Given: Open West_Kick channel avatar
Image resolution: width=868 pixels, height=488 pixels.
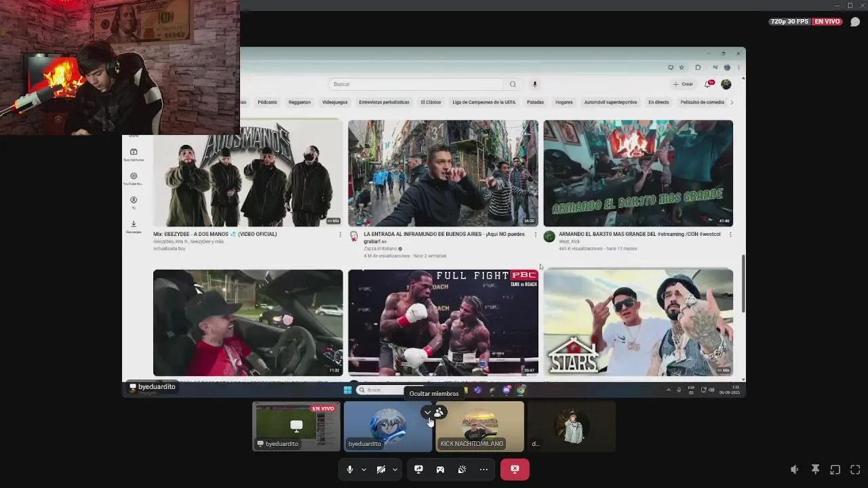Looking at the screenshot, I should [549, 237].
